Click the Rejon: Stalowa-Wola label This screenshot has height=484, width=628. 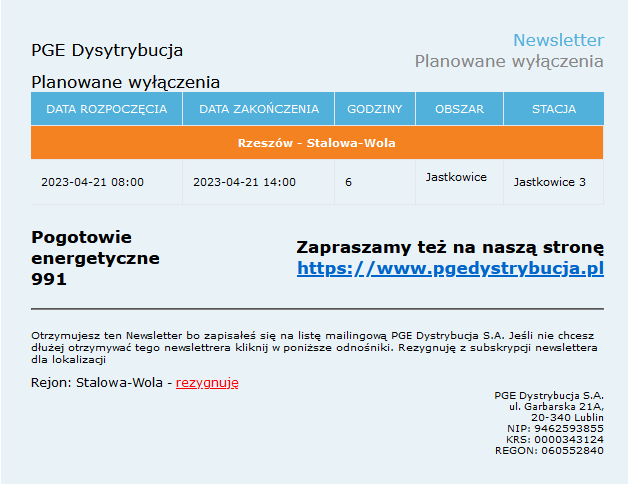tap(97, 383)
